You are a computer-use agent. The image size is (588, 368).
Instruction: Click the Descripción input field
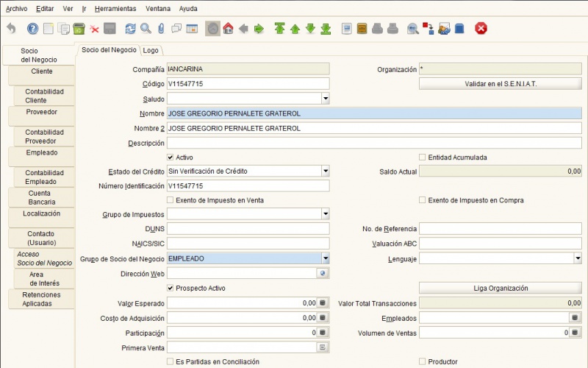(374, 143)
